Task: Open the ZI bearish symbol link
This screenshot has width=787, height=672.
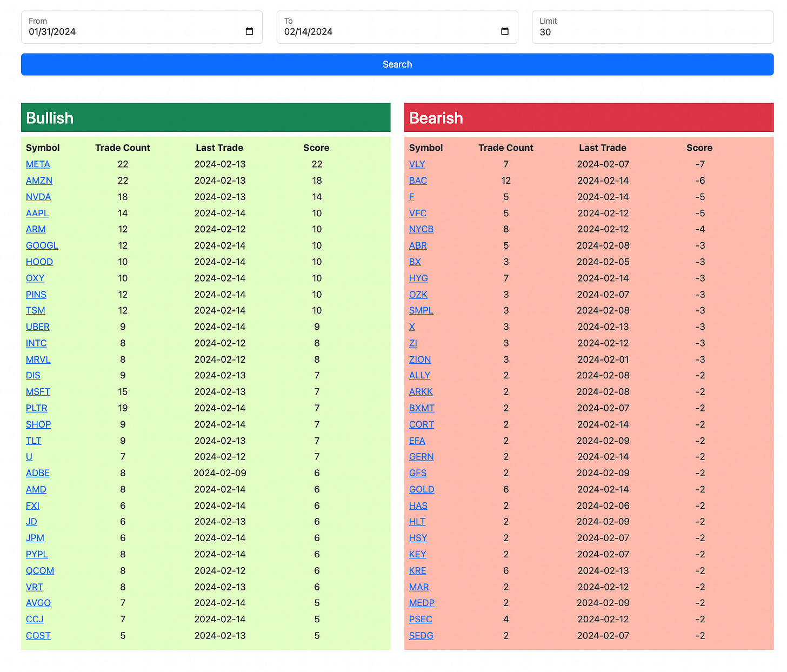Action: tap(413, 343)
